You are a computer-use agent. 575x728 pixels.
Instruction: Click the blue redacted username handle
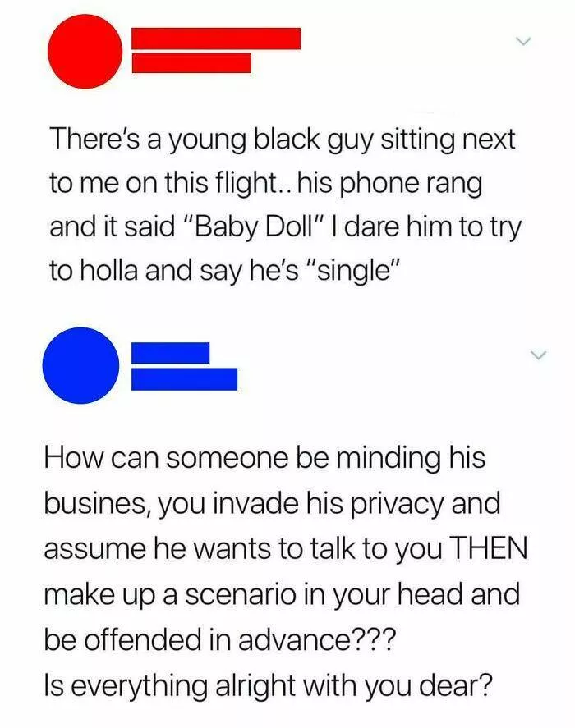click(x=185, y=379)
